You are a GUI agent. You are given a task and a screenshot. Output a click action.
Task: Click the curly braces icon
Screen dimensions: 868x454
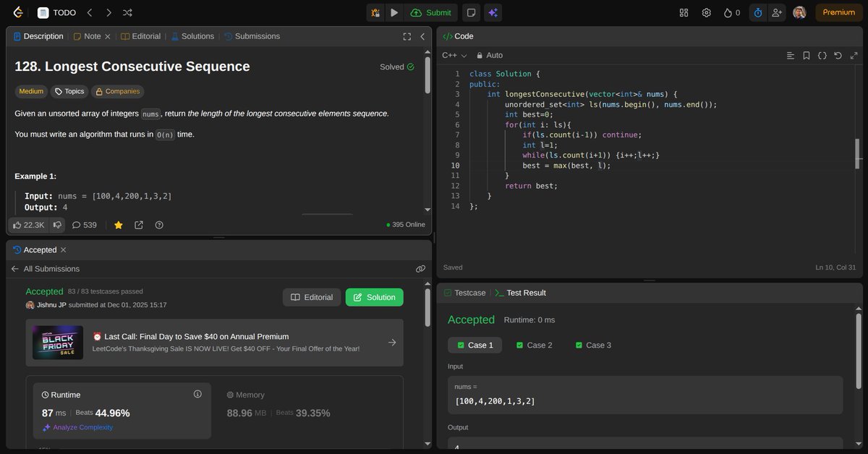pos(822,55)
